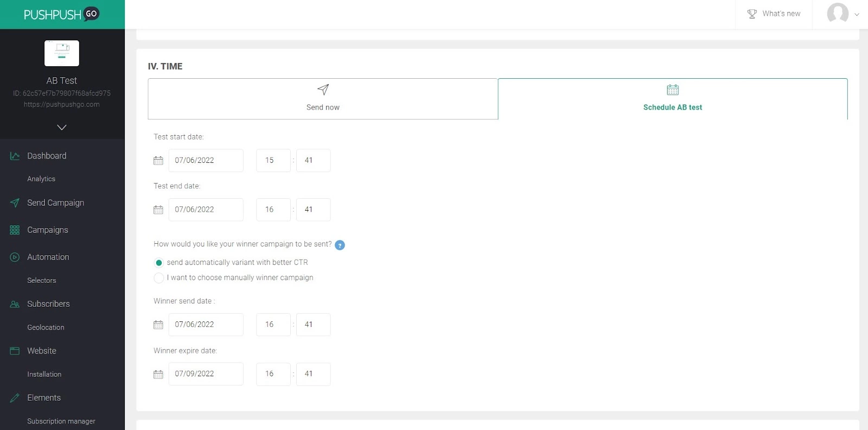Click the PushPushGo logo
This screenshot has height=430, width=868.
[61, 14]
